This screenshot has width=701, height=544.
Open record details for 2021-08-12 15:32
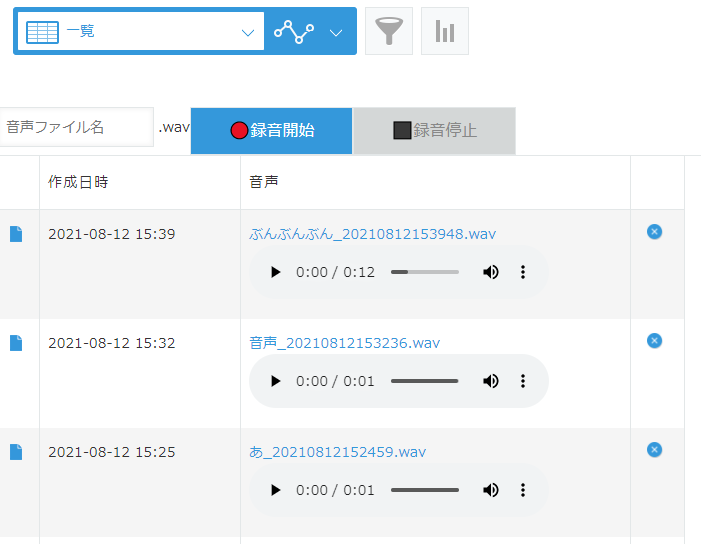click(16, 343)
